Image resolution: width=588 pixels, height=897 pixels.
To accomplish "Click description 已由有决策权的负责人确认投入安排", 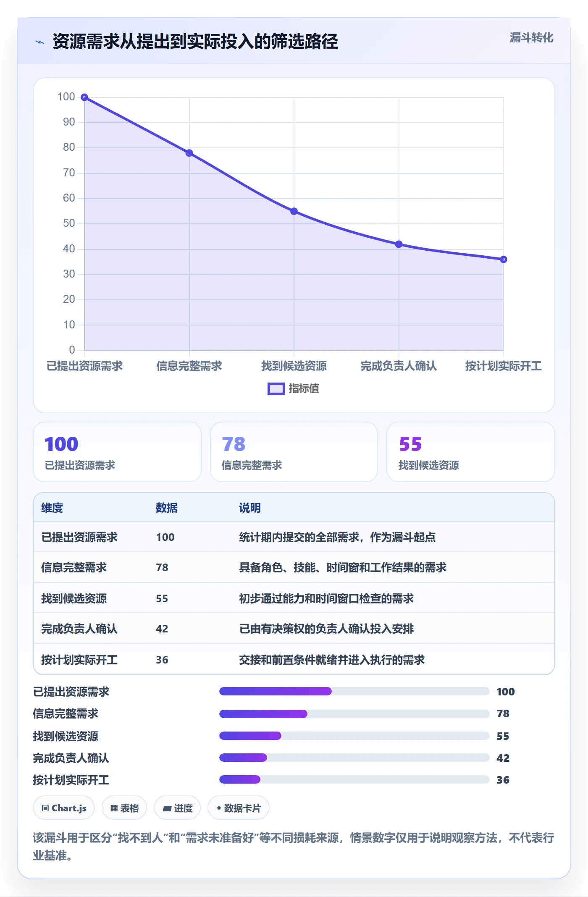I will point(326,629).
